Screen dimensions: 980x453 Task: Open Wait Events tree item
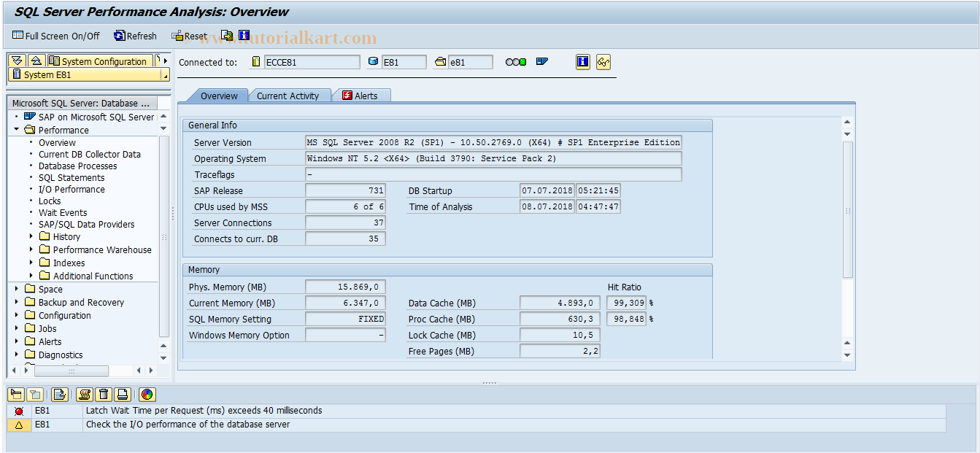point(63,212)
